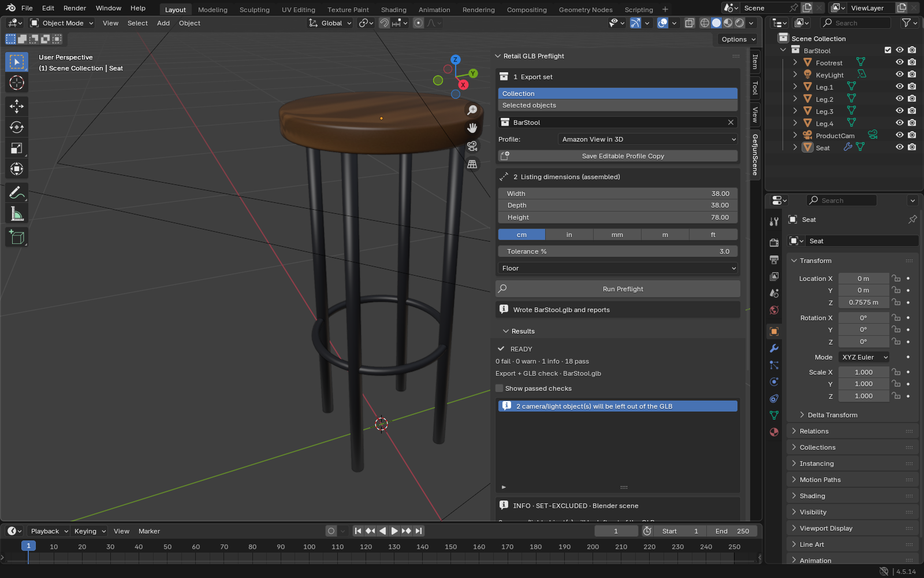Image resolution: width=924 pixels, height=578 pixels.
Task: Open the Render menu
Action: click(x=74, y=8)
